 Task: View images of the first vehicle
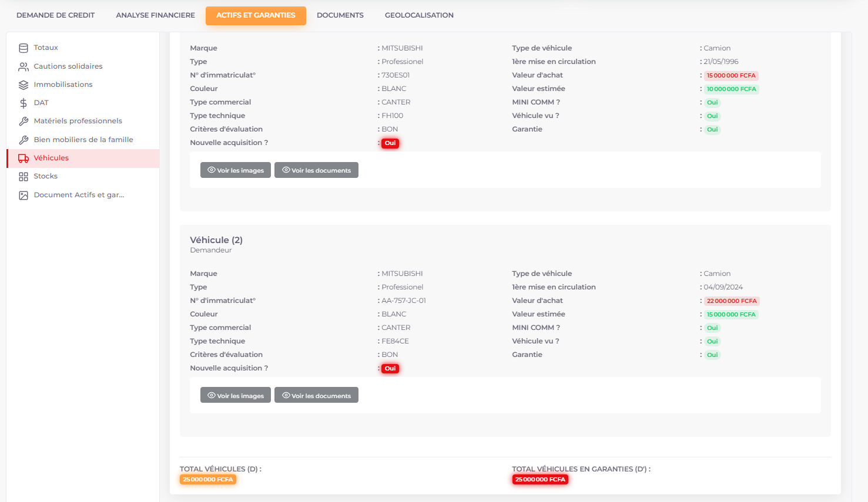coord(236,170)
